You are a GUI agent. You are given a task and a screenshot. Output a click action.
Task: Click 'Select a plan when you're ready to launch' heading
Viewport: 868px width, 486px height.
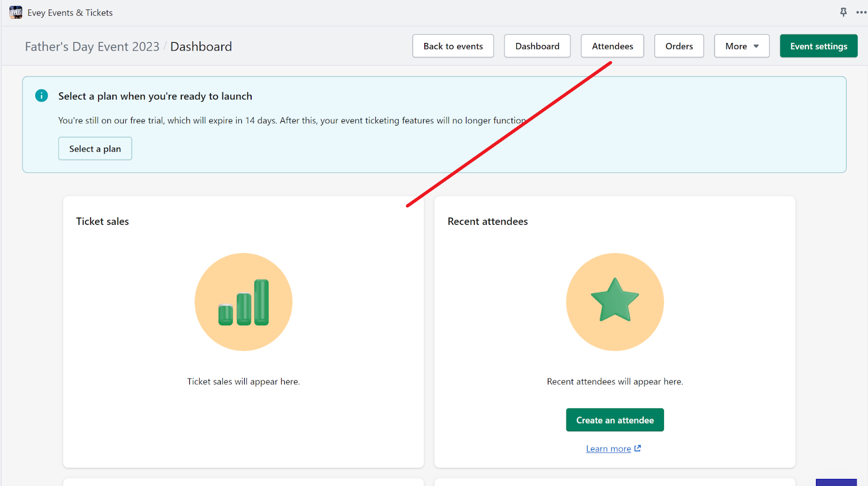pyautogui.click(x=155, y=96)
